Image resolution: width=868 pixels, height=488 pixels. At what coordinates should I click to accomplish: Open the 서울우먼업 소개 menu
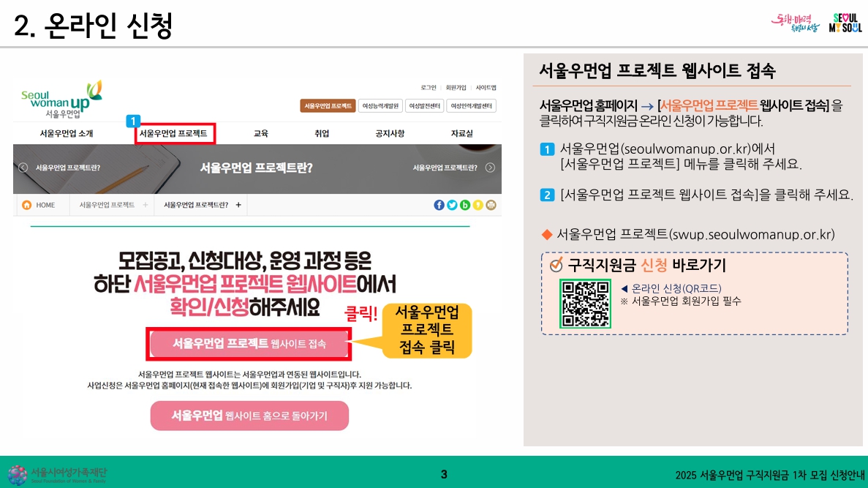pyautogui.click(x=67, y=133)
